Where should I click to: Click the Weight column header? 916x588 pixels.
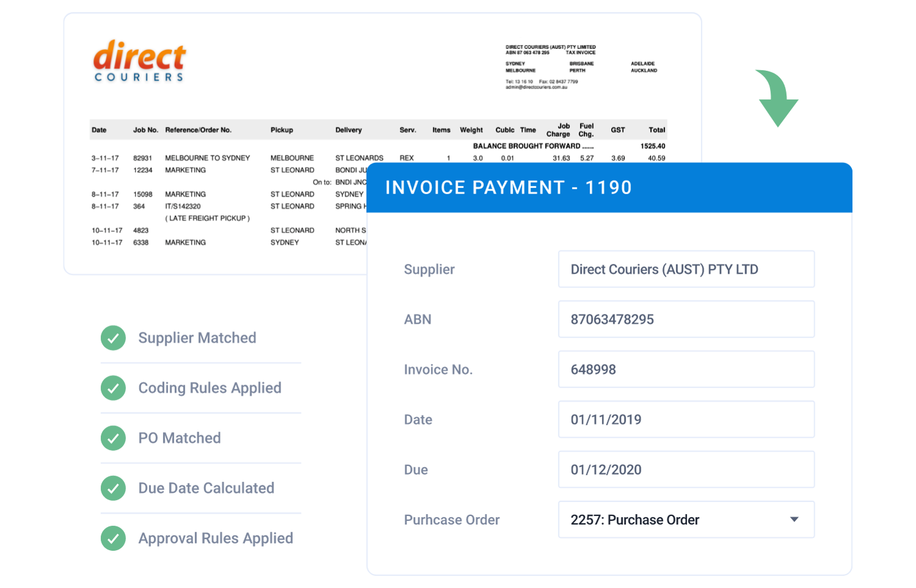pos(471,130)
